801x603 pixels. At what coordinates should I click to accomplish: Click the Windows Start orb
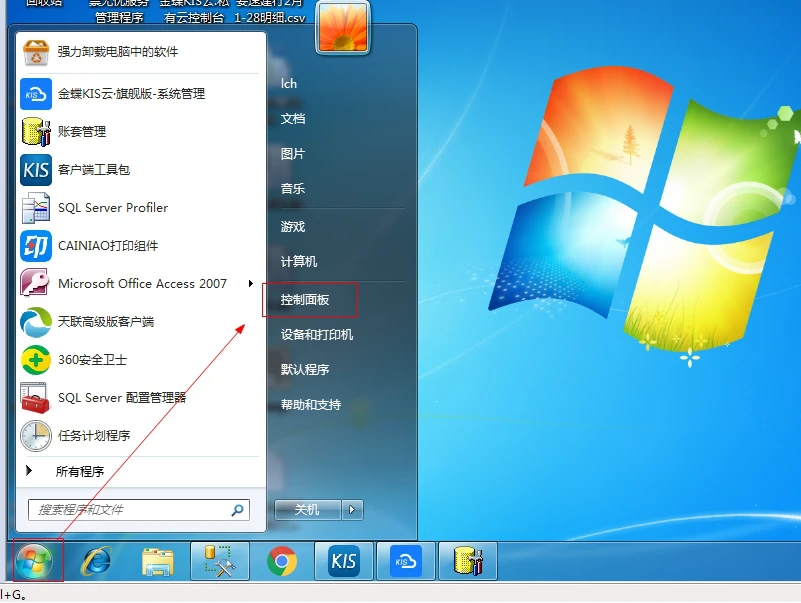point(34,561)
